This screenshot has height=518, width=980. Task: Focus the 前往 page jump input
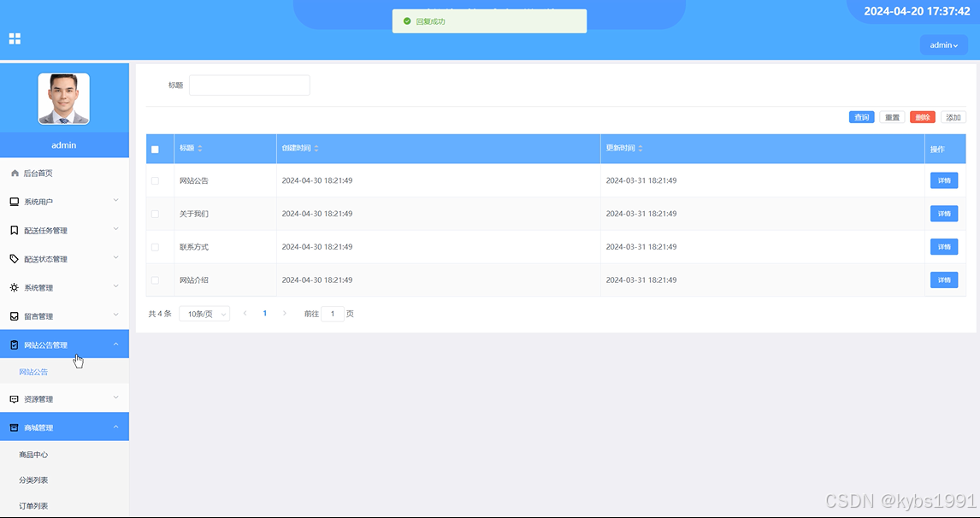point(333,314)
